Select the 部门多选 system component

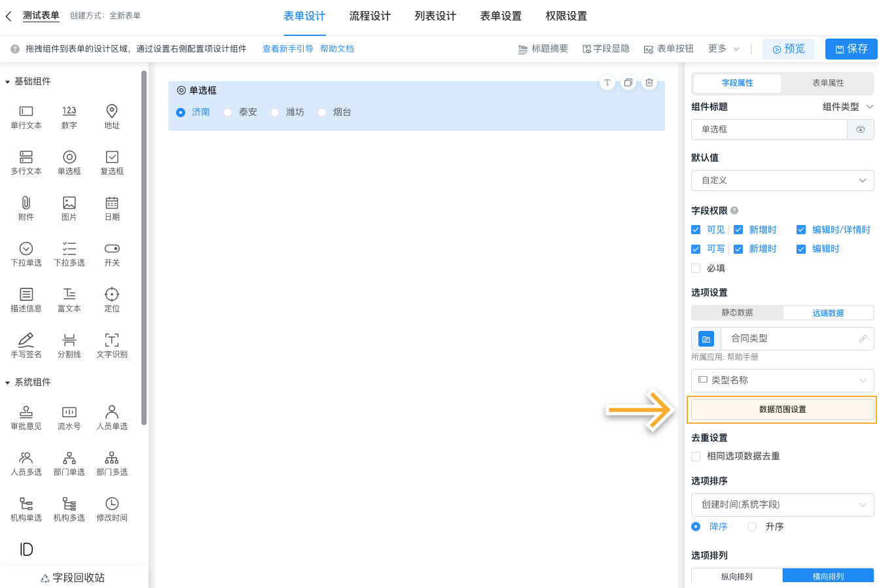click(x=111, y=462)
